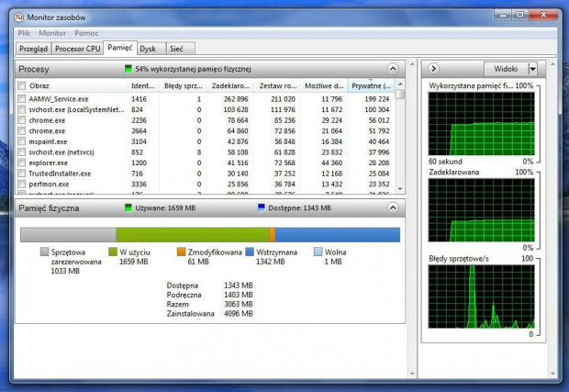Image resolution: width=569 pixels, height=392 pixels.
Task: Click the Zainstalowana 4096 MB value
Action: 238,314
